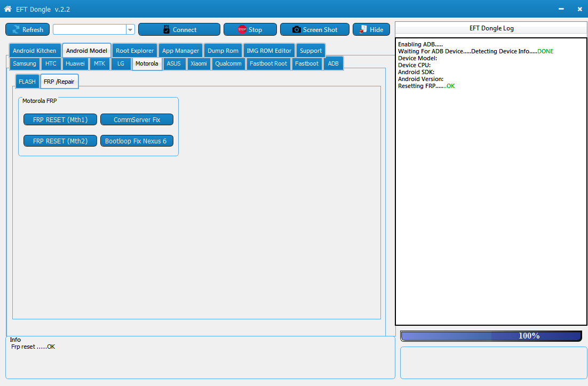Click inside the port combo box field
The width and height of the screenshot is (588, 386).
click(90, 30)
